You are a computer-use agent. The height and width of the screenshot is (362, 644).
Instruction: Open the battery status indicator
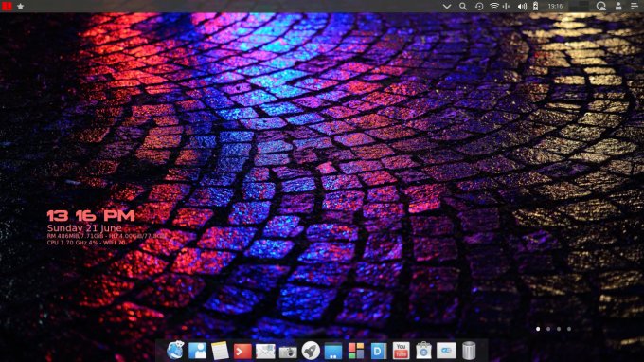coord(536,7)
